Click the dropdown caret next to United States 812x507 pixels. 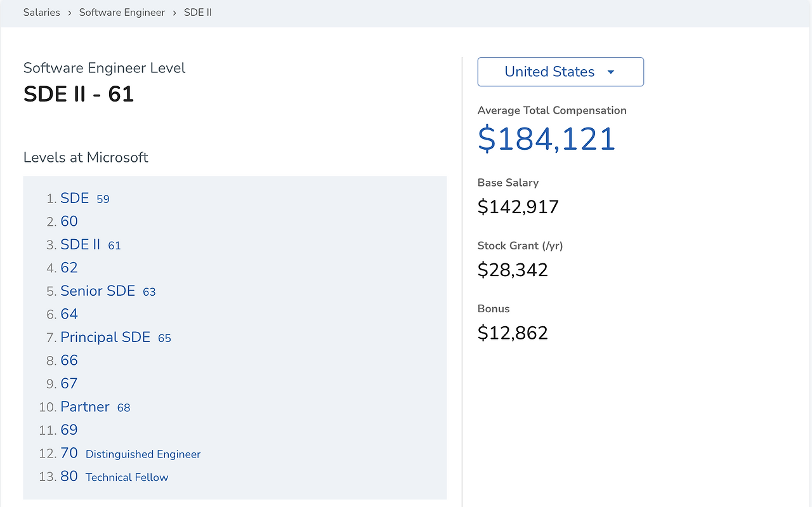pos(611,72)
